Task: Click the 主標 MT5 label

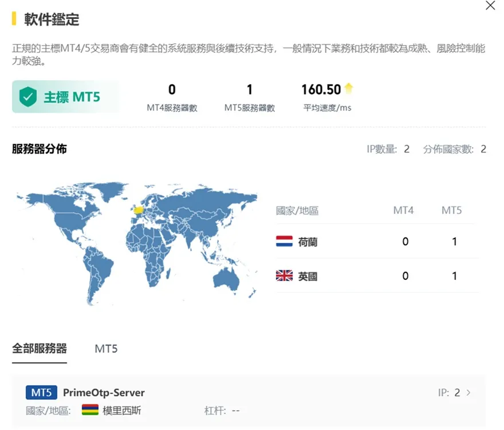Action: (72, 97)
